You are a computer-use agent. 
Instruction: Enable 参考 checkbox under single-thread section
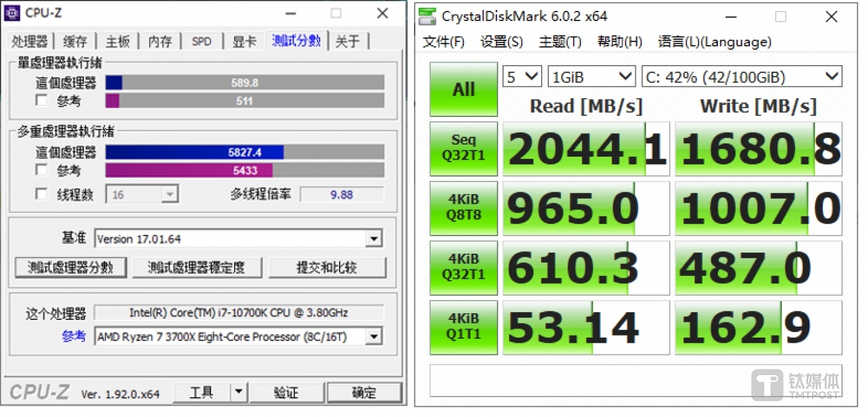click(x=41, y=101)
